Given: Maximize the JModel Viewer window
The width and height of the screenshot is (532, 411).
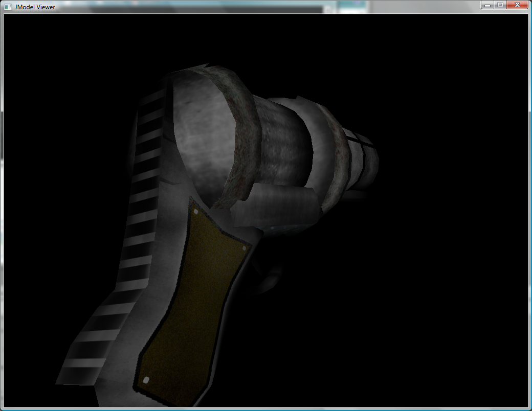Looking at the screenshot, I should coord(500,5).
